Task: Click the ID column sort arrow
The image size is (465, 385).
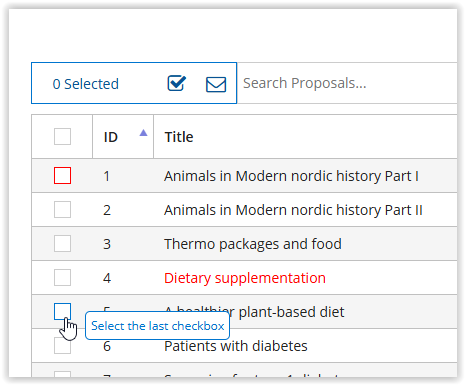Action: [143, 133]
